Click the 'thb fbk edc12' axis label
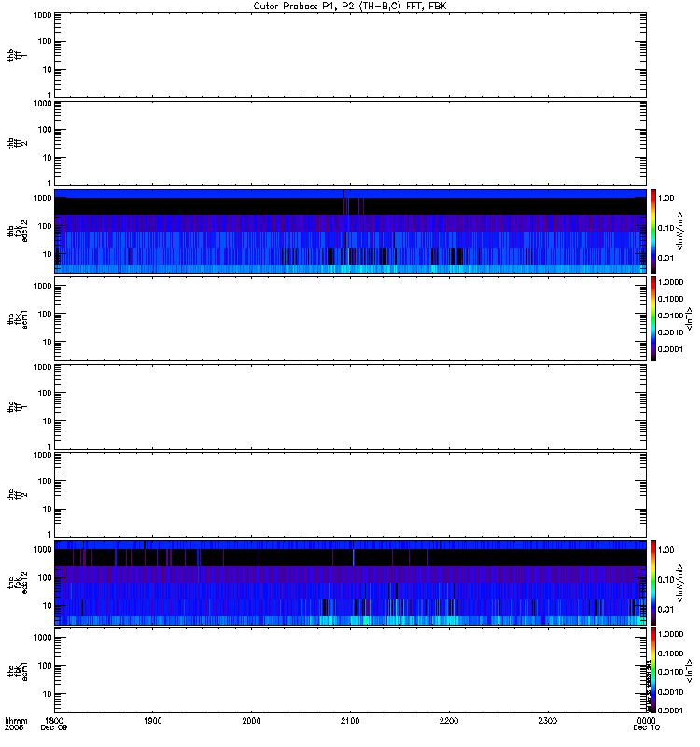Viewport: 700px width, 747px height. 18,231
